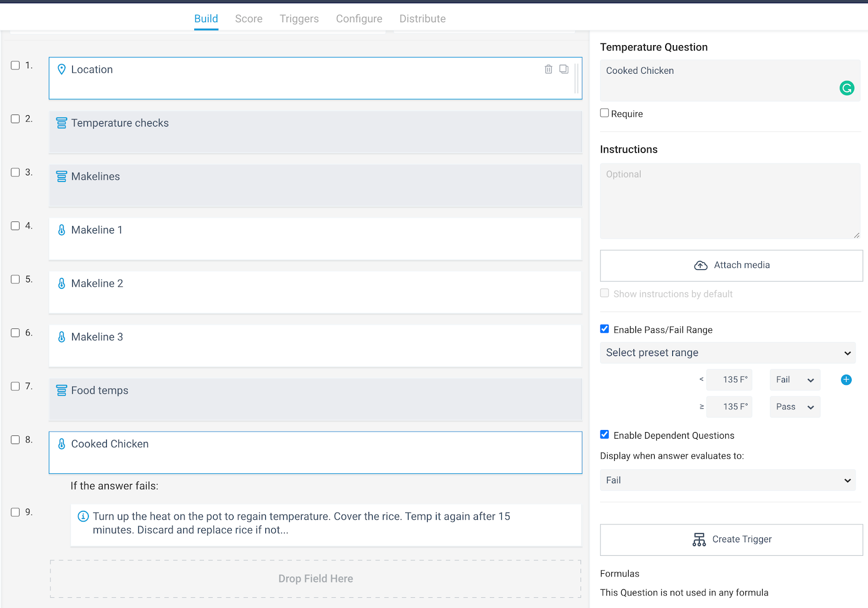
Task: Uncheck Enable Pass/Fail Range
Action: [x=604, y=329]
